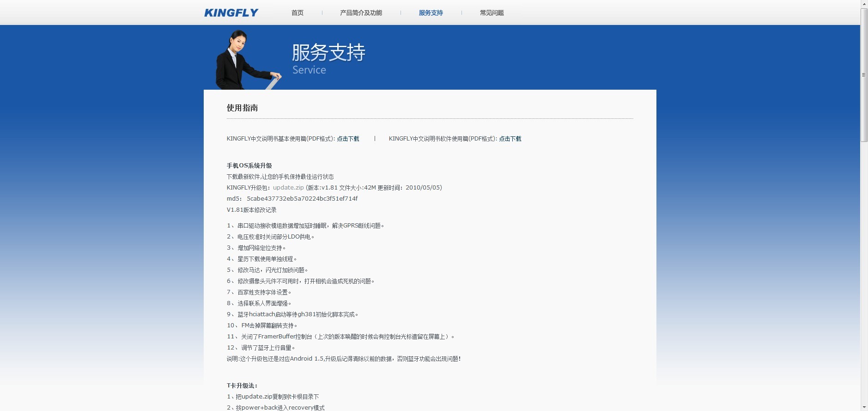868x411 pixels.
Task: Click the update.zip upgrade package link
Action: tap(288, 188)
